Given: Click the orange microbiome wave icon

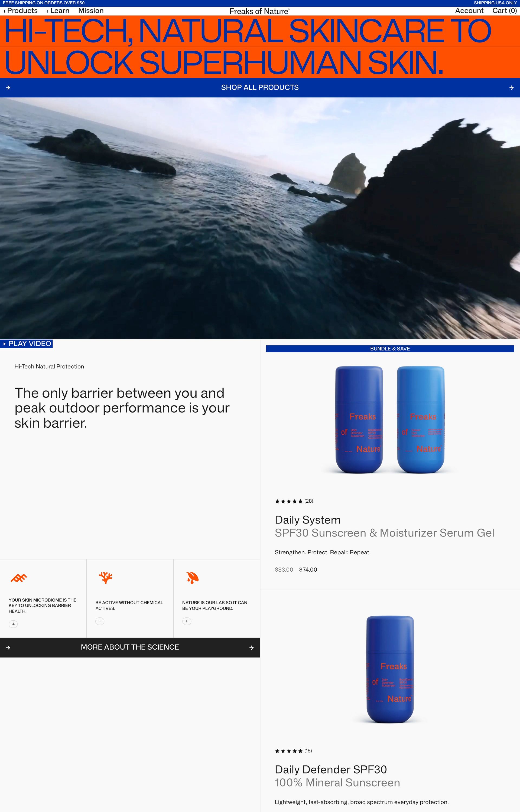Looking at the screenshot, I should (x=19, y=578).
